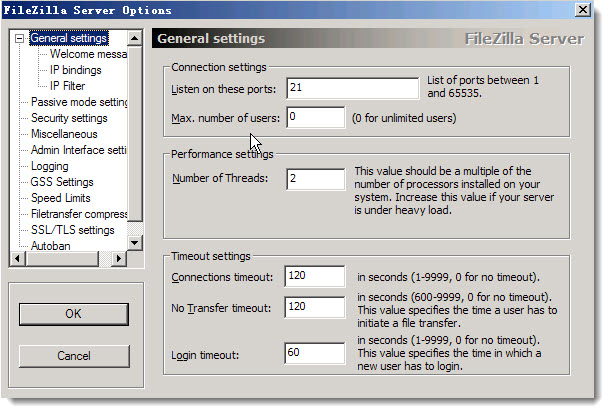Screen dimensions: 609x413
Task: Click the 'List of ports between 1 and 65535.' text
Action: pyautogui.click(x=483, y=87)
